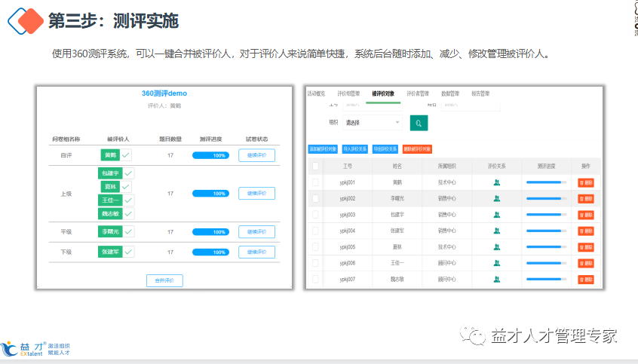Click the green magnifier search button
This screenshot has width=638, height=364.
pos(419,124)
